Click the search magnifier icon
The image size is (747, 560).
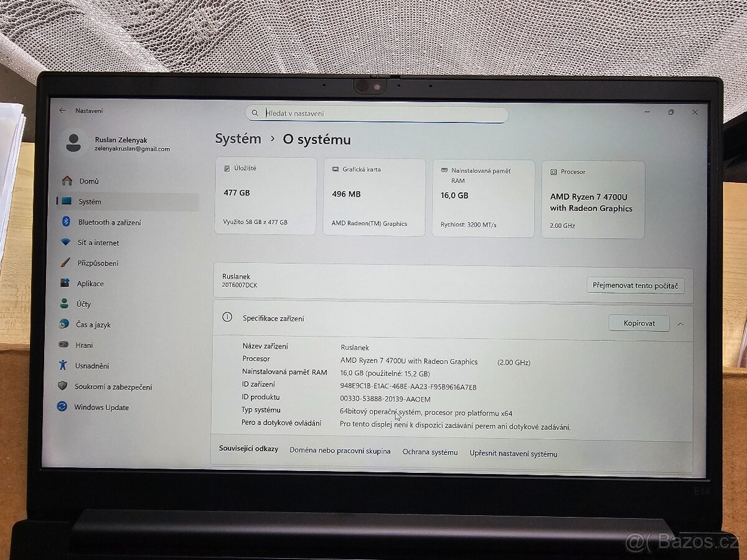click(255, 113)
